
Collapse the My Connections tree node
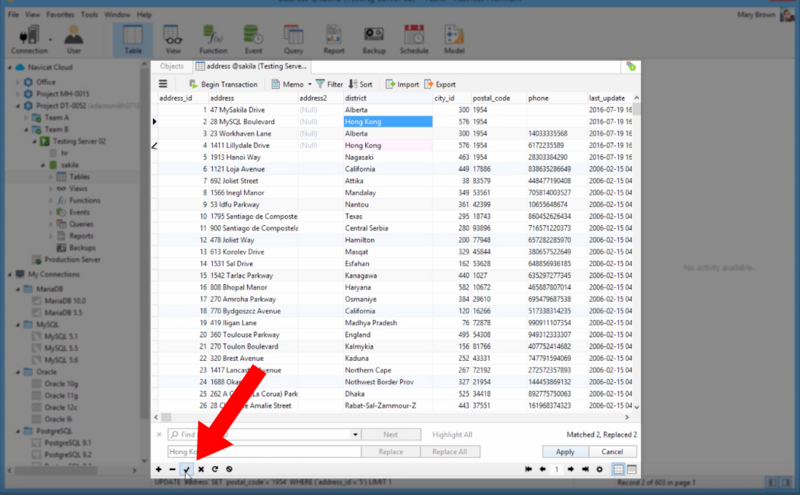[x=10, y=275]
